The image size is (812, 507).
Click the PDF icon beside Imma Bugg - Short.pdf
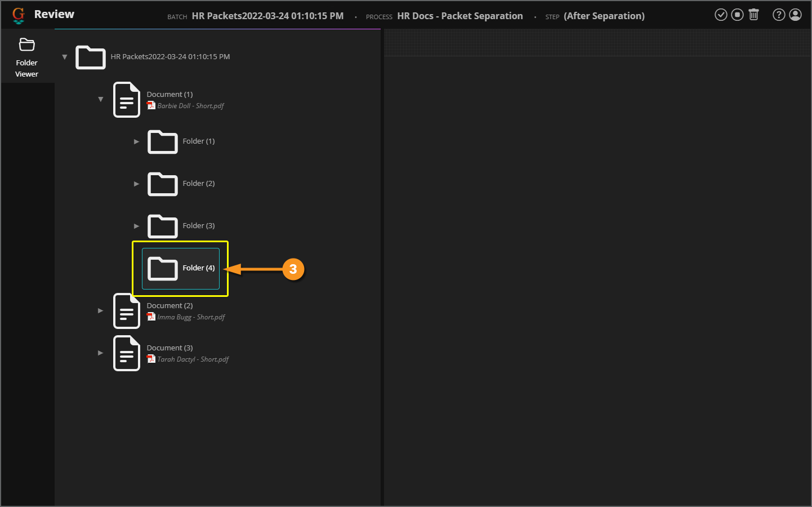(151, 317)
